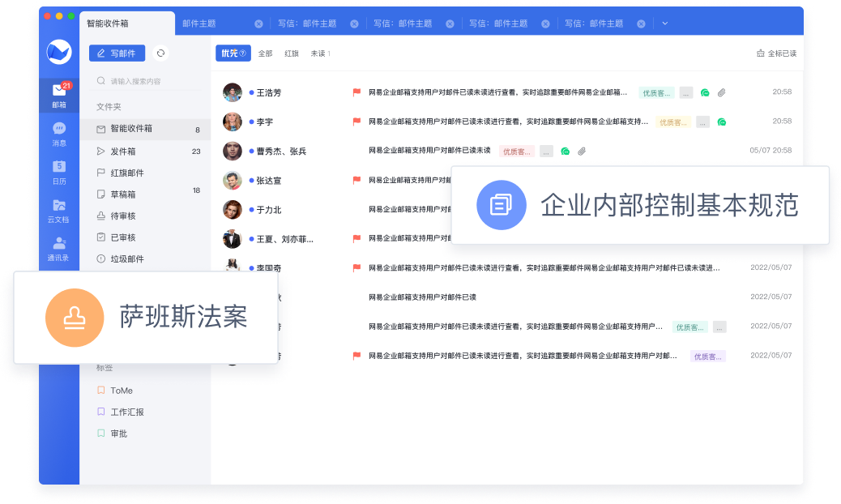Toggle the red flag on 王浩芳's email
The width and height of the screenshot is (841, 504).
[356, 93]
